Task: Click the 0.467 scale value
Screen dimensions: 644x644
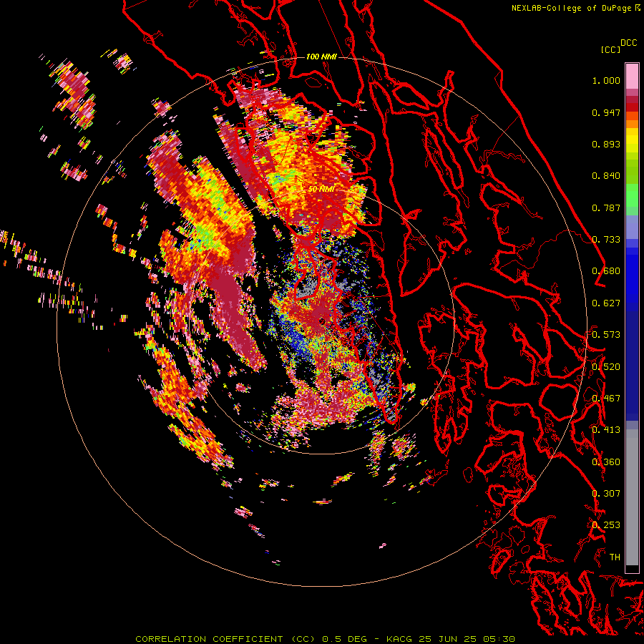Action: click(x=606, y=399)
